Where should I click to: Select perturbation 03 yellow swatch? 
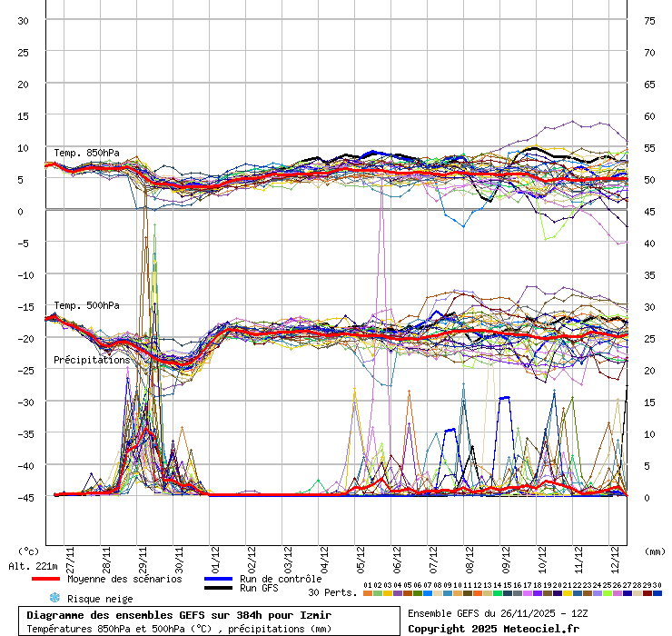(x=388, y=593)
